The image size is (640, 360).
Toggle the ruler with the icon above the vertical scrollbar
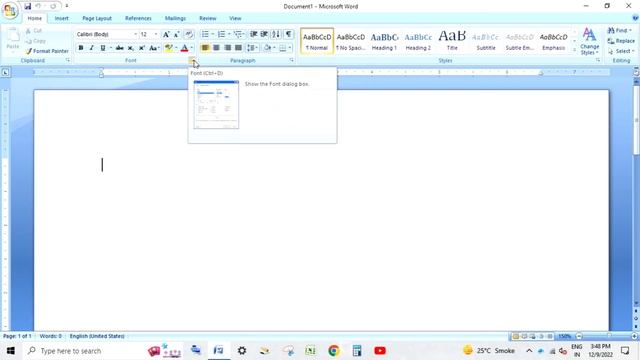[x=636, y=72]
